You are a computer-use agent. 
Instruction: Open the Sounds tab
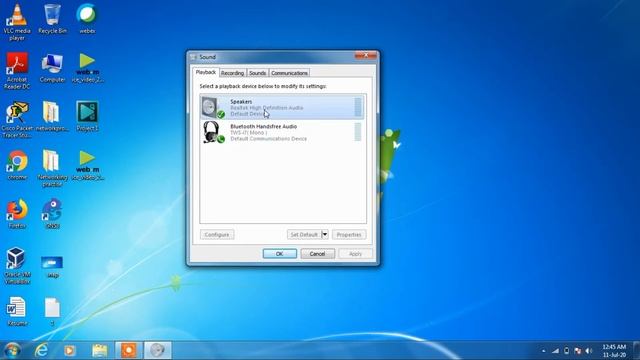click(x=258, y=73)
